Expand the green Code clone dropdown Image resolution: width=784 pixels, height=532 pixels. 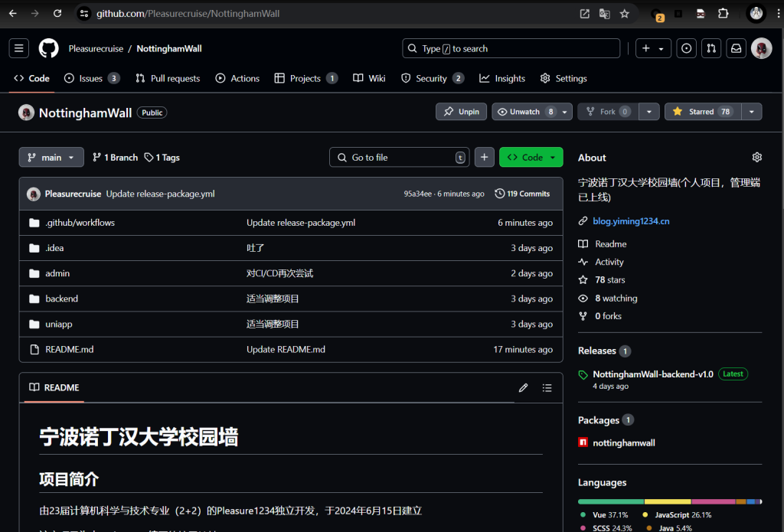click(x=531, y=157)
